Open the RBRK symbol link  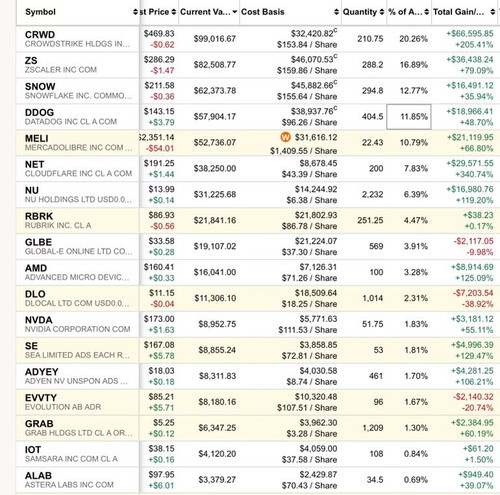(39, 216)
